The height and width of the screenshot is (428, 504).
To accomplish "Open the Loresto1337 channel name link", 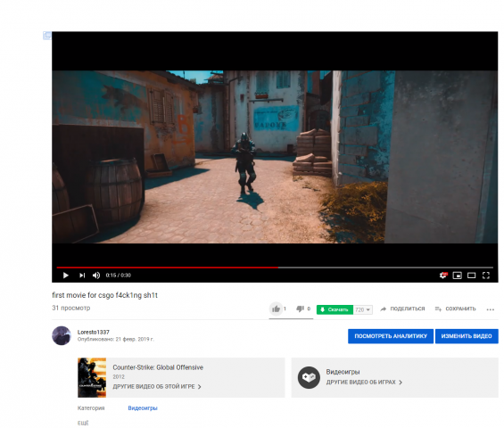I will (93, 332).
